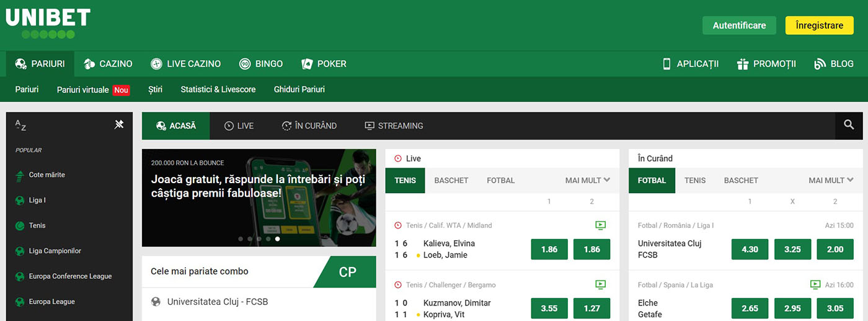Click the pin icon in sidebar

click(x=119, y=125)
